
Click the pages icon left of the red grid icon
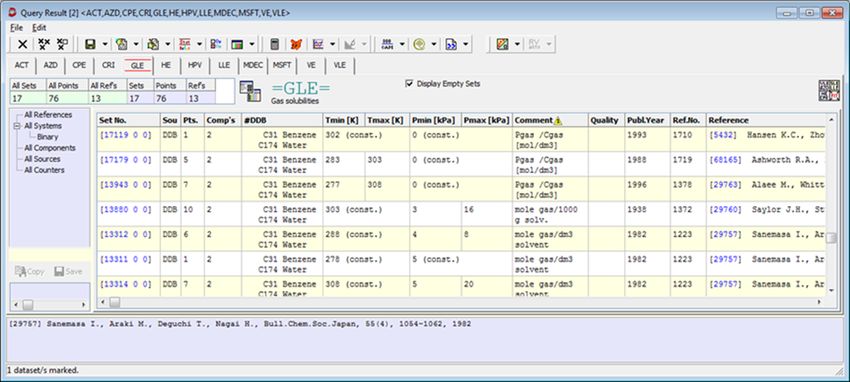point(153,44)
